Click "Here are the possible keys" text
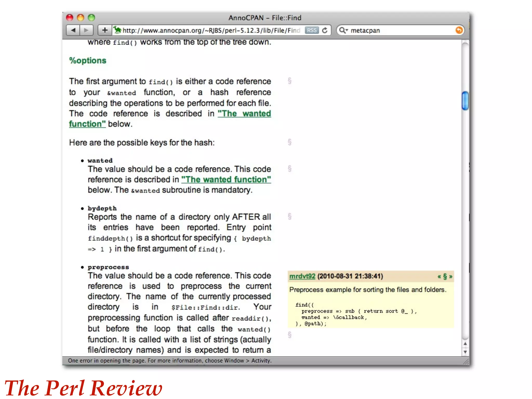Viewport: 532px width, 399px height. (x=142, y=143)
